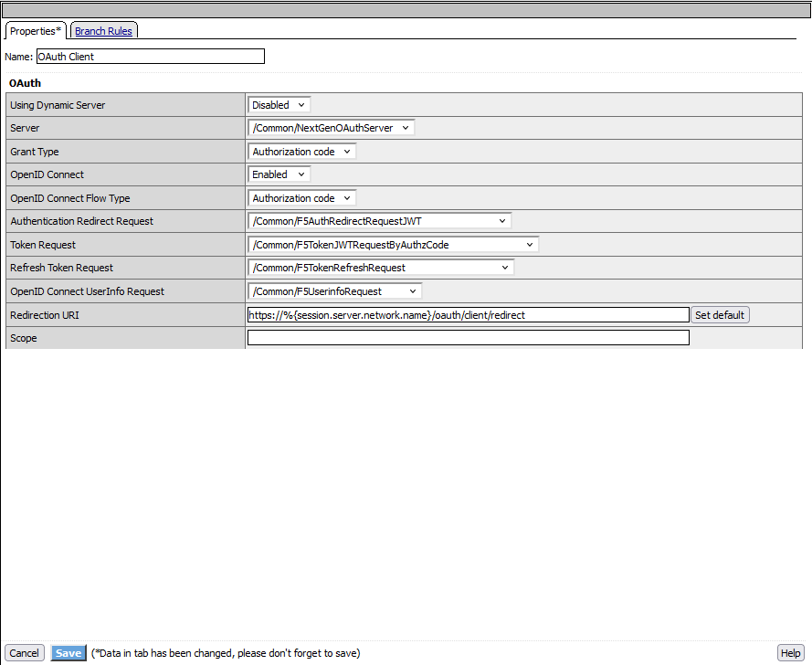Click inside the Name field
The image size is (812, 665).
150,56
